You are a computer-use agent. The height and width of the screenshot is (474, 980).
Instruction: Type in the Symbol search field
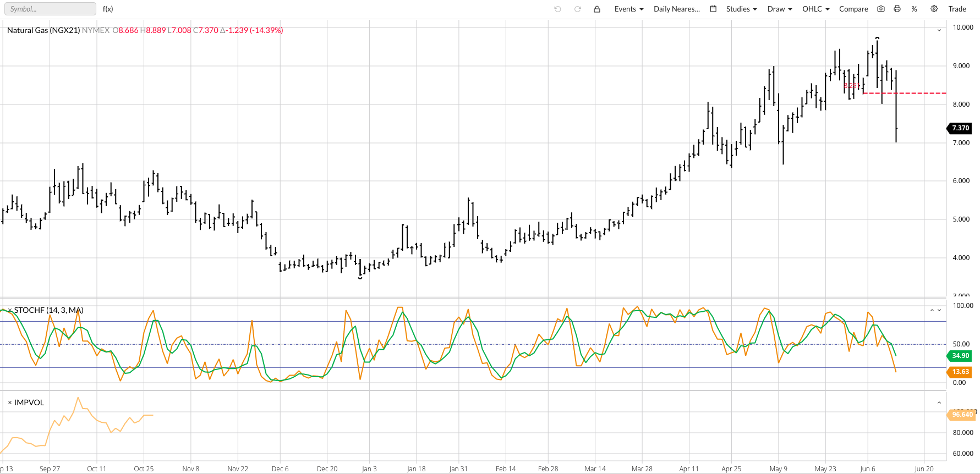point(50,9)
